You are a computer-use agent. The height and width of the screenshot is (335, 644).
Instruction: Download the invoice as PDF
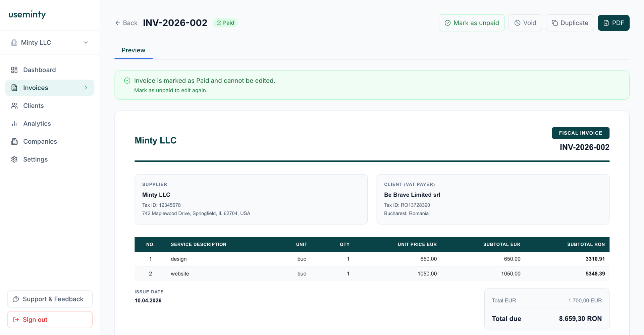coord(613,23)
